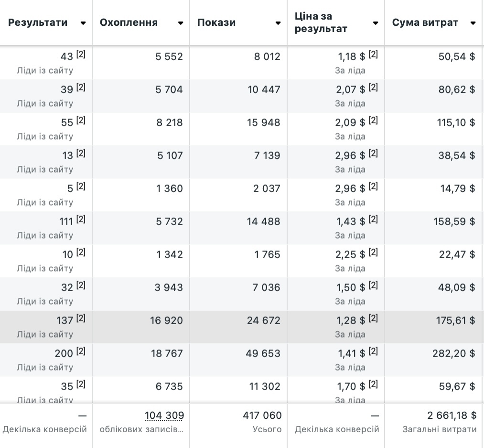The width and height of the screenshot is (484, 448).
Task: Click the 16 920 reach cell
Action: (x=166, y=320)
